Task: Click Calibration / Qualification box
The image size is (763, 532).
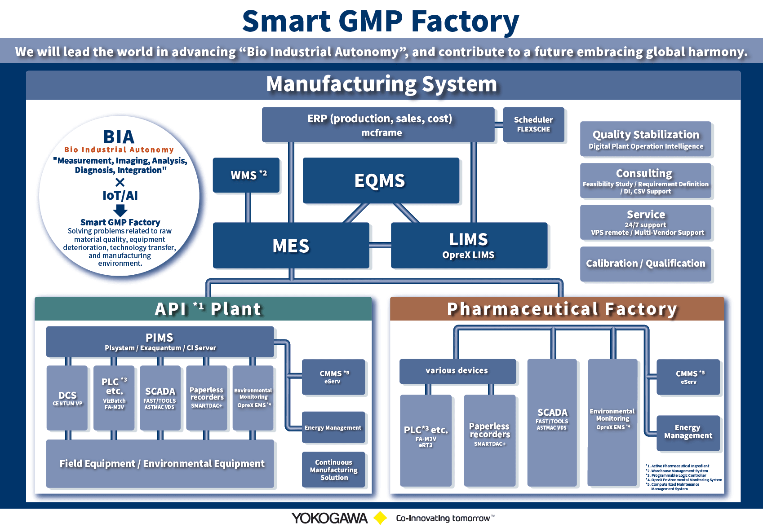Action: [646, 264]
